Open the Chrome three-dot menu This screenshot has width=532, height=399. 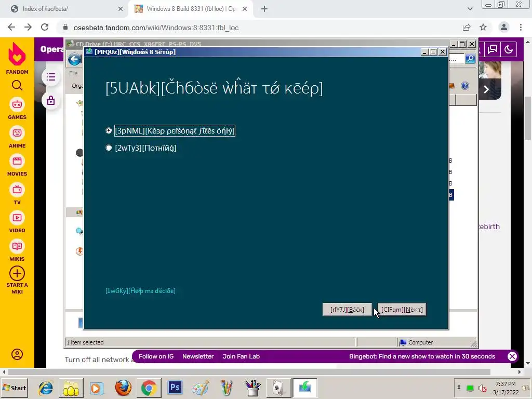pyautogui.click(x=521, y=28)
